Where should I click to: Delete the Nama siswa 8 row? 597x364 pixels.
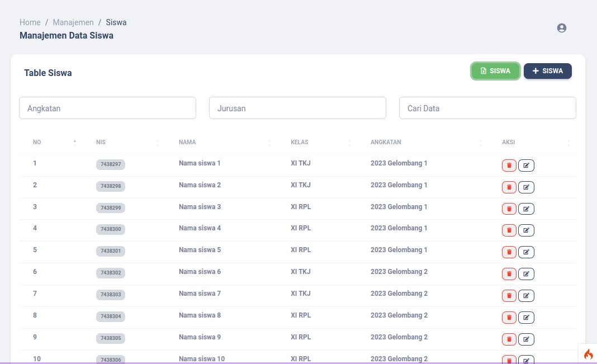pyautogui.click(x=509, y=318)
